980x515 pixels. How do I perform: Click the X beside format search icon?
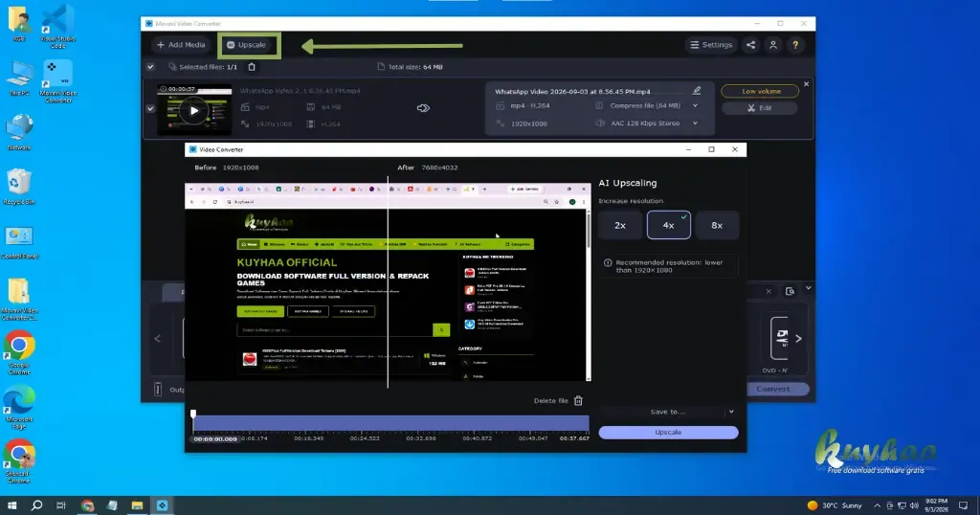click(x=768, y=291)
